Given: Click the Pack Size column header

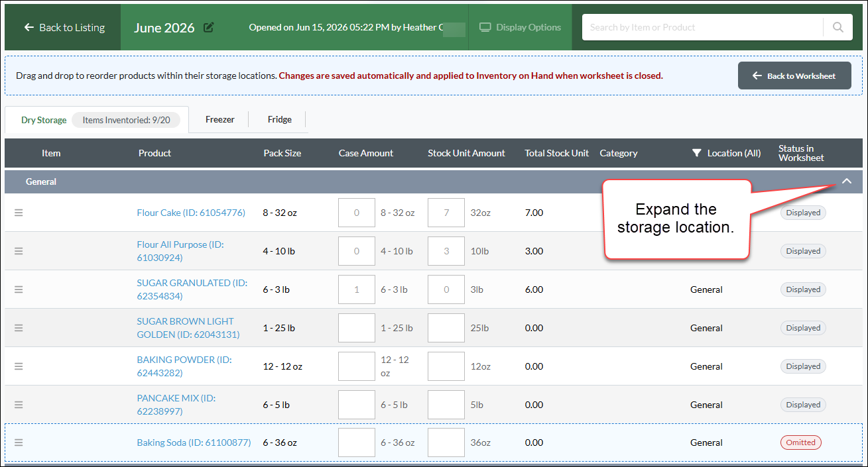Looking at the screenshot, I should 282,153.
